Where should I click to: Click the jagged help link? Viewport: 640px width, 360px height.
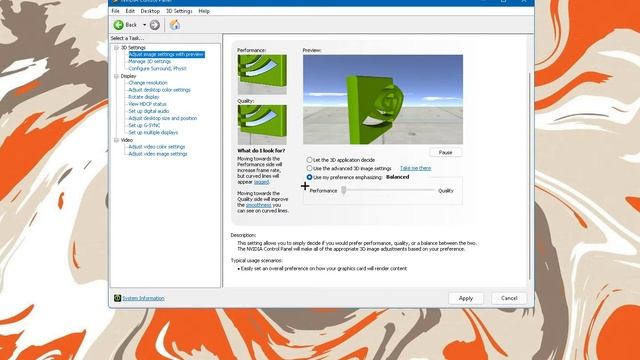pos(261,182)
